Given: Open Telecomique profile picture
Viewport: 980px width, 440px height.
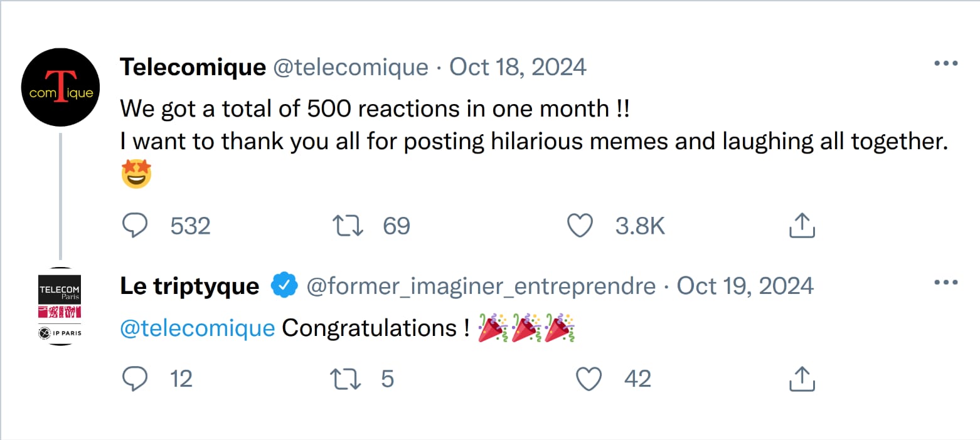Looking at the screenshot, I should coord(60,87).
